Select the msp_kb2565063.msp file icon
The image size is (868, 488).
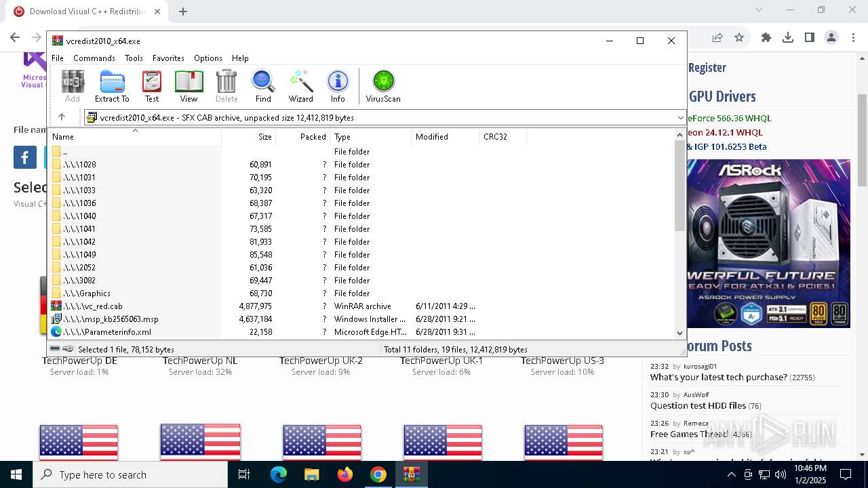point(57,319)
